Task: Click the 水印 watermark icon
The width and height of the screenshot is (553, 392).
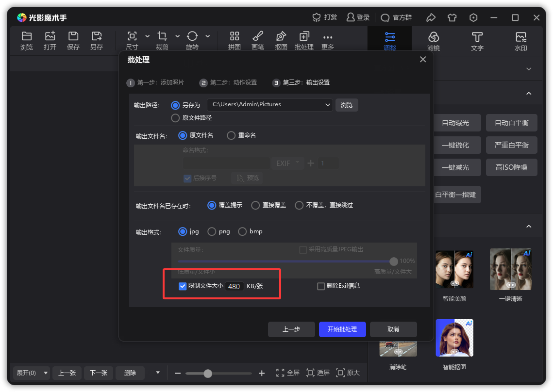Action: click(521, 37)
